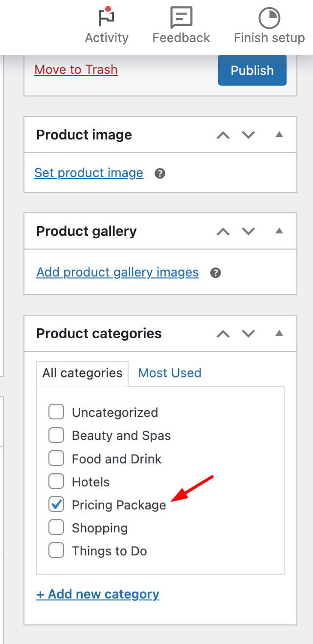Collapse the Product image panel
This screenshot has width=313, height=644.
click(279, 135)
